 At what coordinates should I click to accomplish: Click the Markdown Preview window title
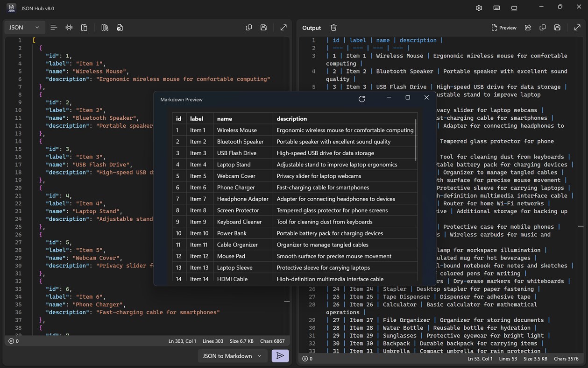click(181, 100)
